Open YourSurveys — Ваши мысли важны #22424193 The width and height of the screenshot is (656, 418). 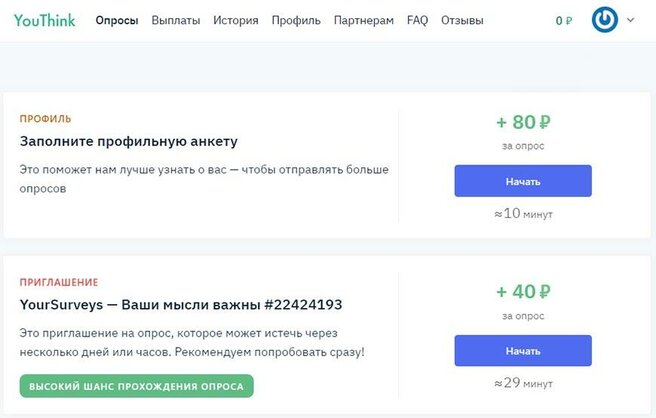click(181, 305)
